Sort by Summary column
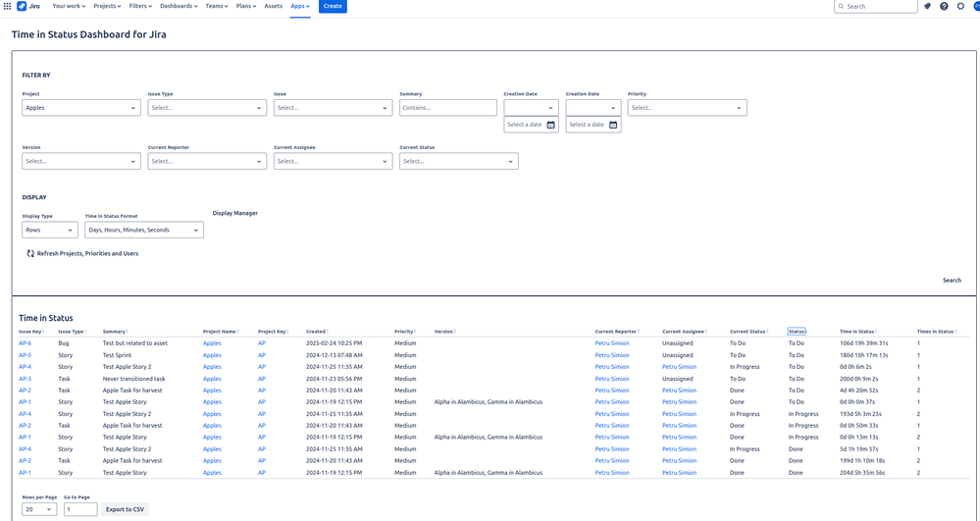This screenshot has width=980, height=521. (x=115, y=332)
